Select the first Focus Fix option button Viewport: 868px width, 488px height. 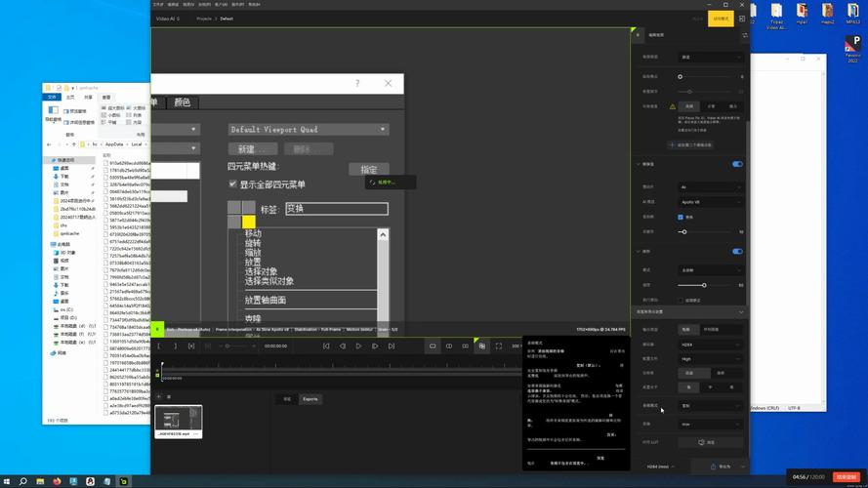tap(689, 106)
